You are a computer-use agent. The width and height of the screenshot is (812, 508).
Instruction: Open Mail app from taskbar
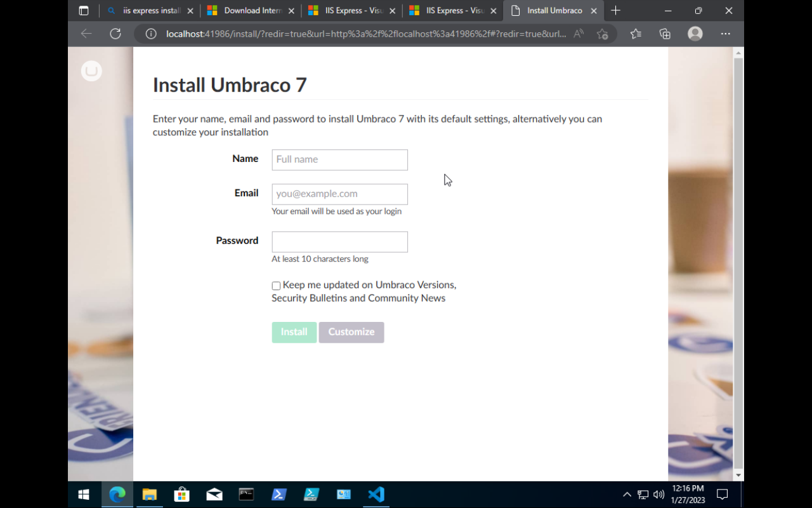(x=214, y=495)
